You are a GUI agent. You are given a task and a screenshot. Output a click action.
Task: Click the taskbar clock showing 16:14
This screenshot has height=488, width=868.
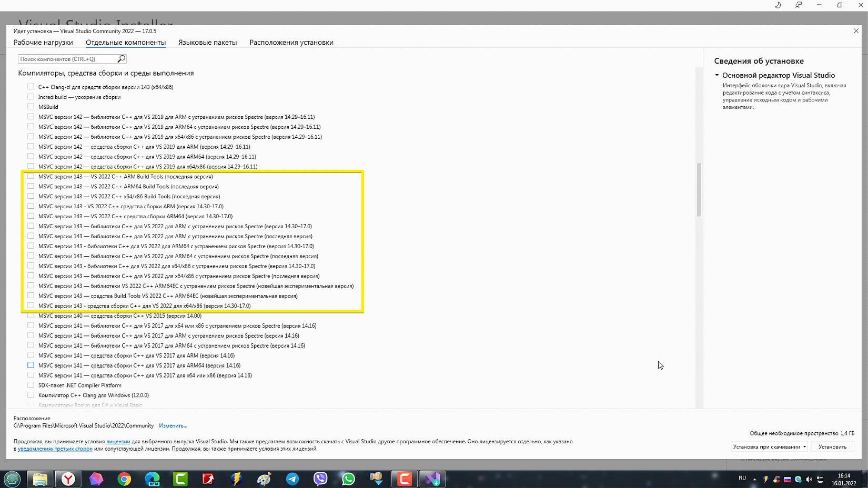(x=843, y=479)
